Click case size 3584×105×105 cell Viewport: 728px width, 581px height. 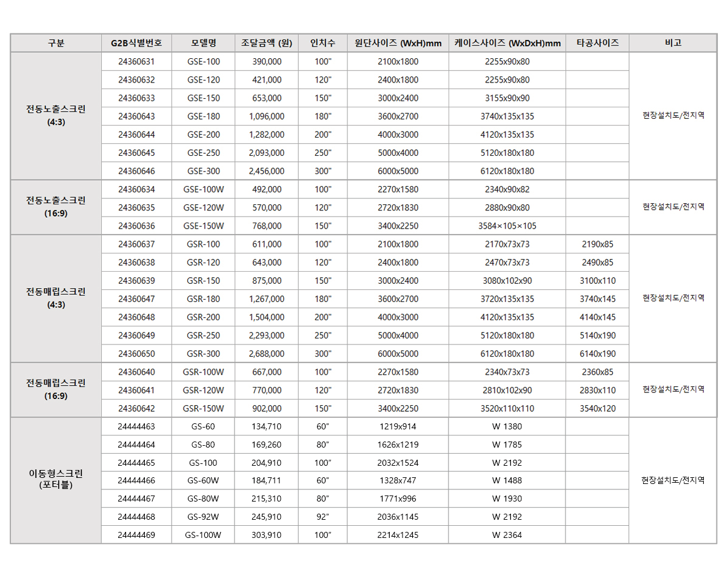click(x=507, y=226)
